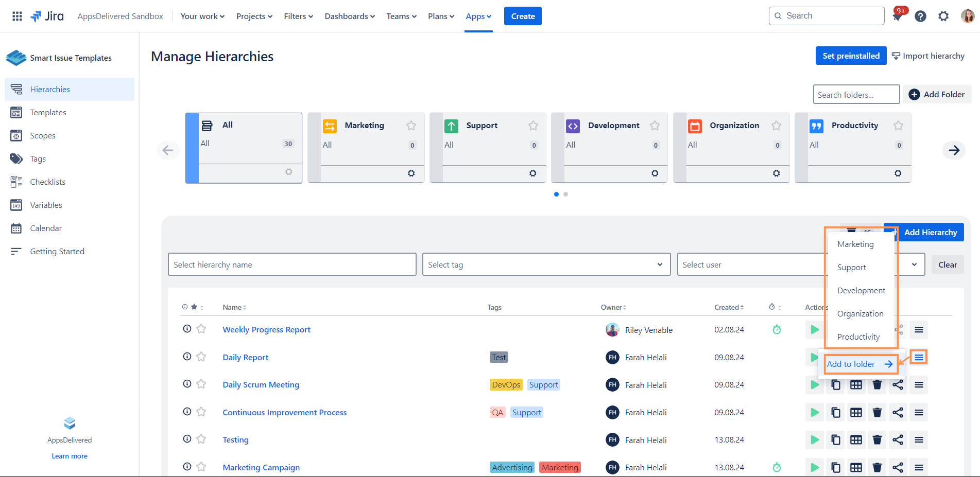980x477 pixels.
Task: Open the Weekly Progress Report link
Action: point(266,330)
